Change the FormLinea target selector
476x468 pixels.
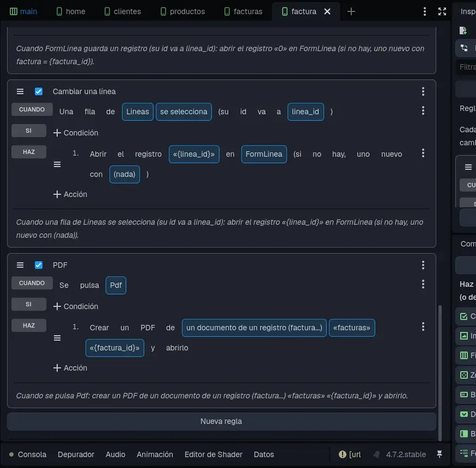264,154
